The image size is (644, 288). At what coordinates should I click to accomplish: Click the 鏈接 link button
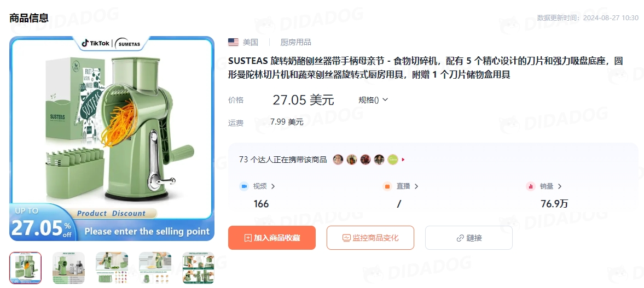(x=468, y=238)
